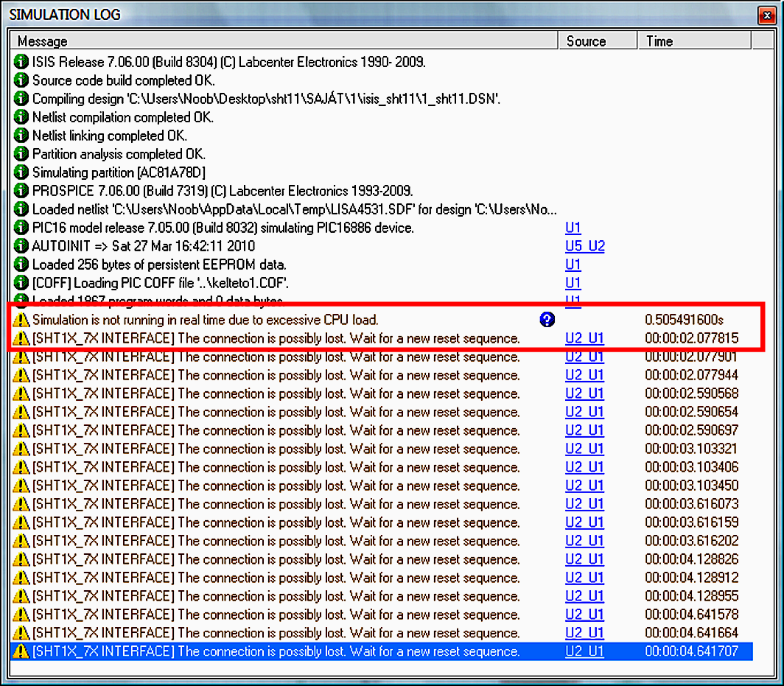
Task: Sort by the Source column header
Action: coord(598,41)
